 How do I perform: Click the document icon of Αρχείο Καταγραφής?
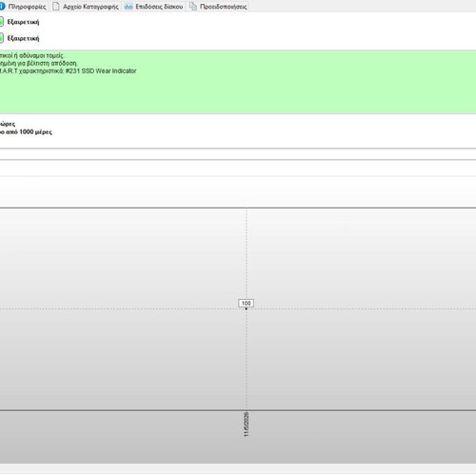tap(56, 7)
